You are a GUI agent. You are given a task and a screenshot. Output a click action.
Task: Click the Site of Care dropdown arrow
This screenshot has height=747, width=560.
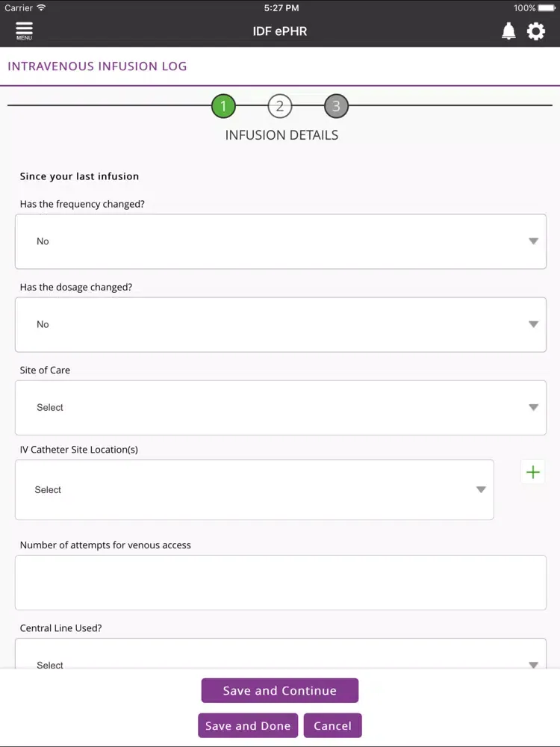533,408
